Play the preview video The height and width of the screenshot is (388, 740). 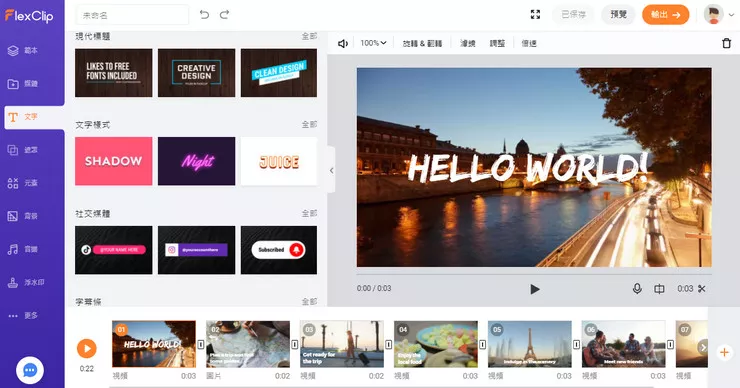534,289
